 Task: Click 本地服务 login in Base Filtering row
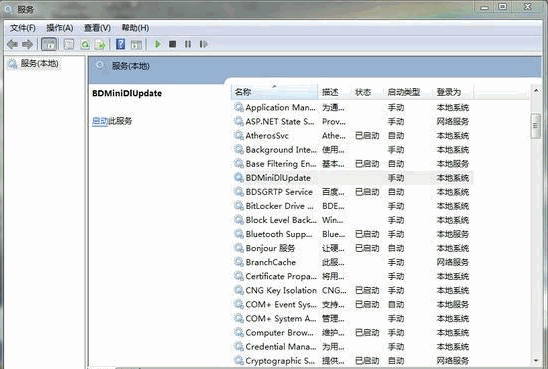click(x=453, y=164)
